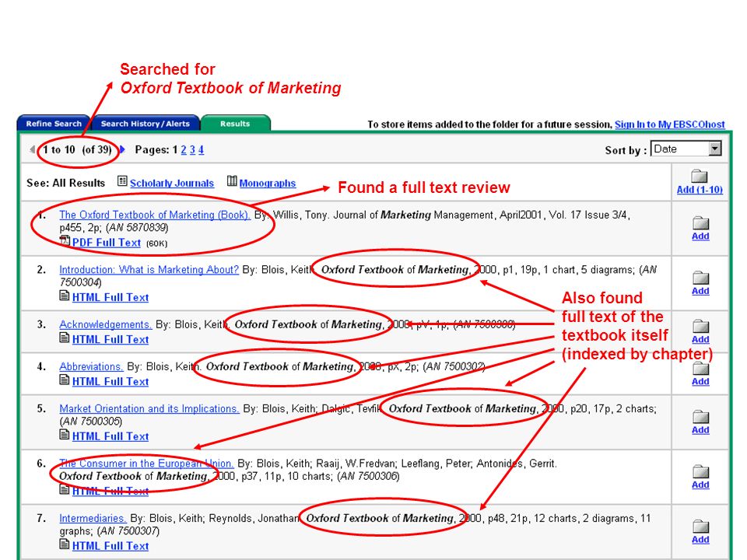Open PDF Full Text for result 1
Image resolution: width=747 pixels, height=560 pixels.
click(x=107, y=243)
